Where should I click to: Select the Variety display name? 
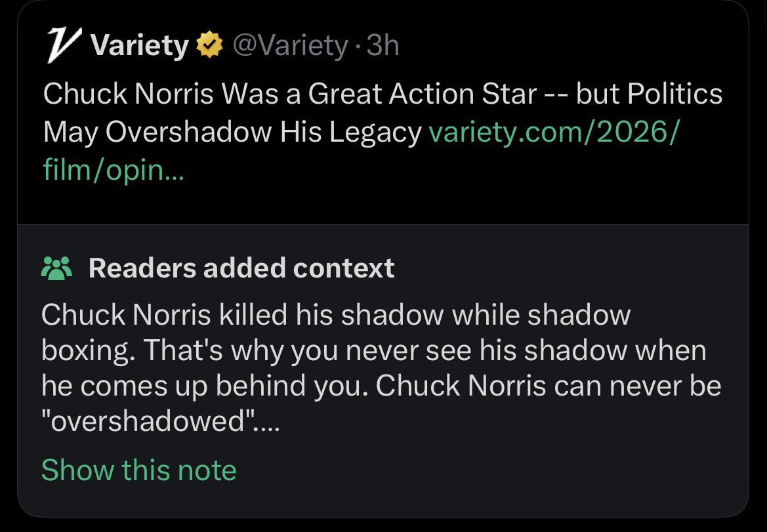coord(140,45)
